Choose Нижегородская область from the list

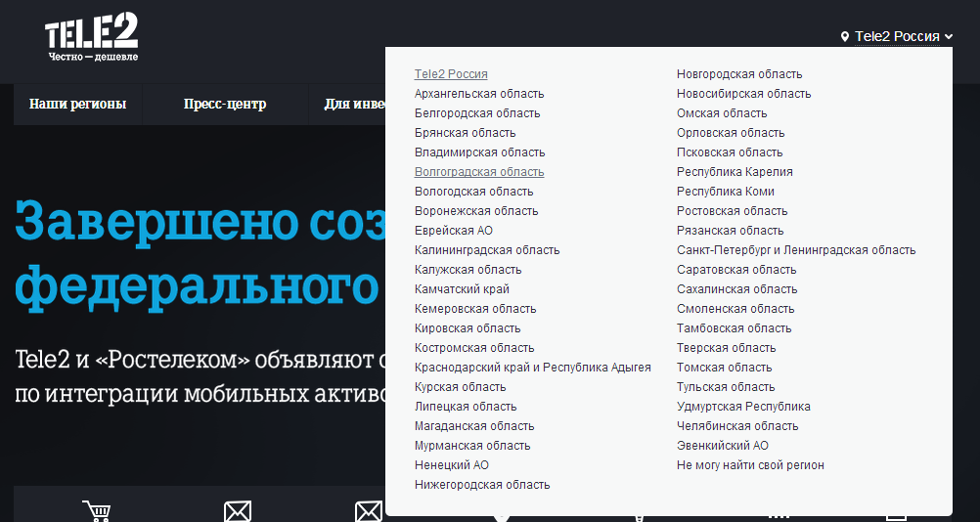click(482, 485)
